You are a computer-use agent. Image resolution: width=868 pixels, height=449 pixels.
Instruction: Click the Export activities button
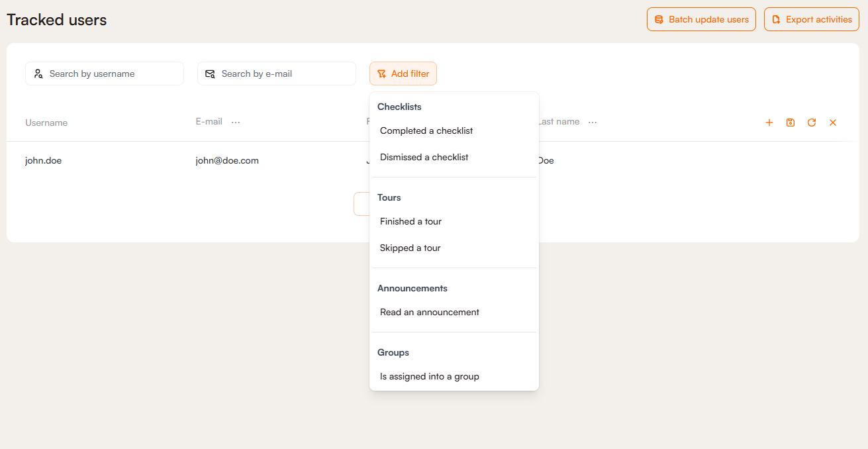pyautogui.click(x=811, y=19)
